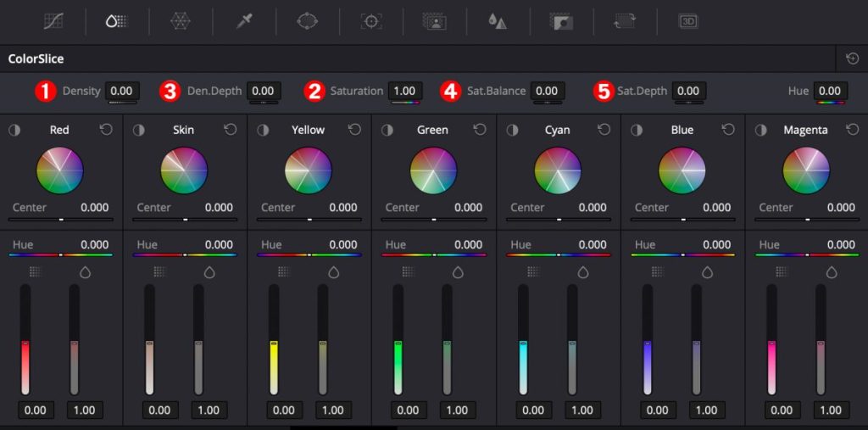Click the Cyan Center slider handle

coord(559,220)
